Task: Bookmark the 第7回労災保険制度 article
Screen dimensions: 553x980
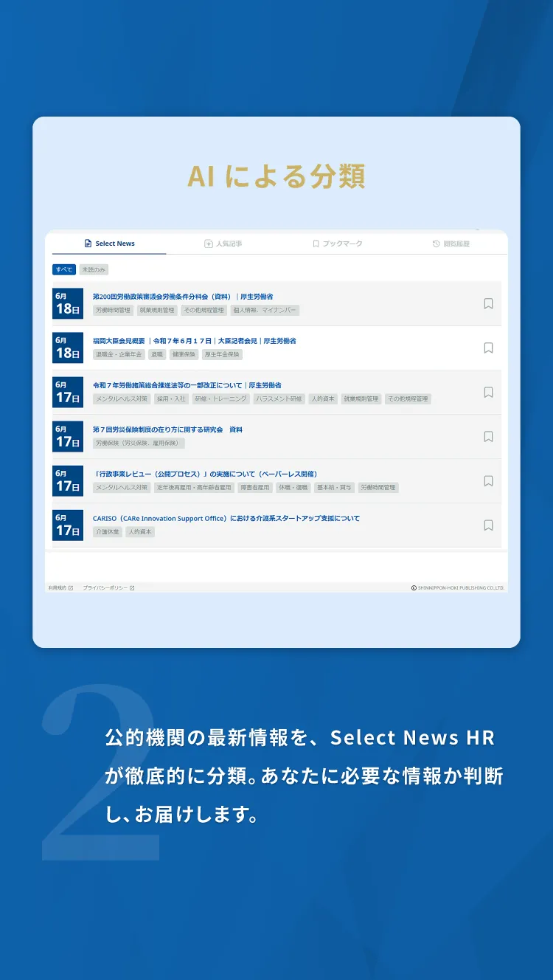Action: tap(488, 436)
